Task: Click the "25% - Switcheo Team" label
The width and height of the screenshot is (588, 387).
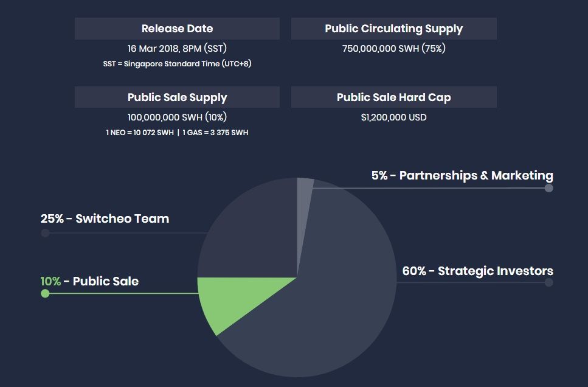Action: [x=105, y=218]
